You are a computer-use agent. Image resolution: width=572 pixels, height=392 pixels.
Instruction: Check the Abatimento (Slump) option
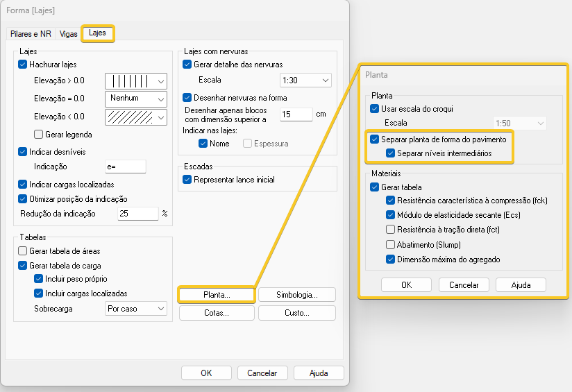click(x=391, y=245)
